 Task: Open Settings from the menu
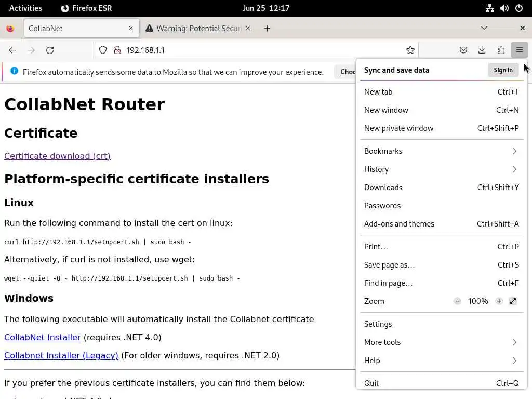click(442, 324)
